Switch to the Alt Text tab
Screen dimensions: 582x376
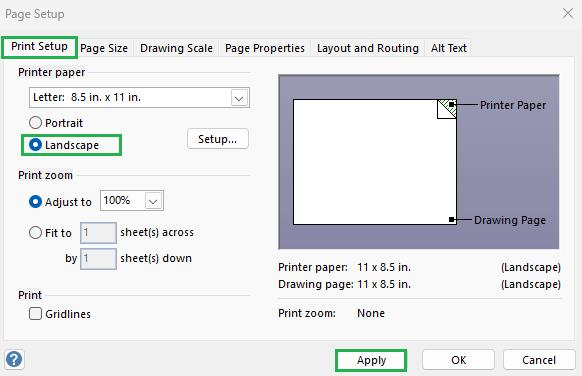(449, 48)
